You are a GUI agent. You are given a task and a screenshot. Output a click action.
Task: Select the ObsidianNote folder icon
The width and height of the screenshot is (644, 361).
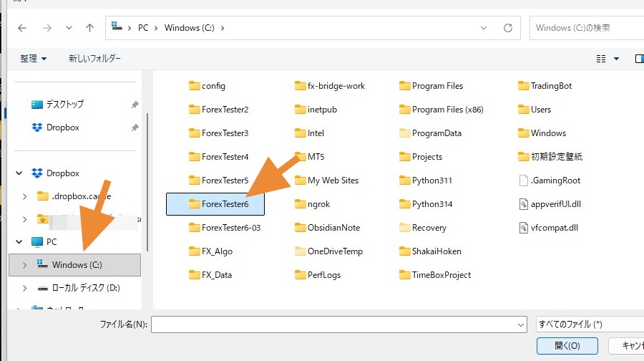(301, 227)
